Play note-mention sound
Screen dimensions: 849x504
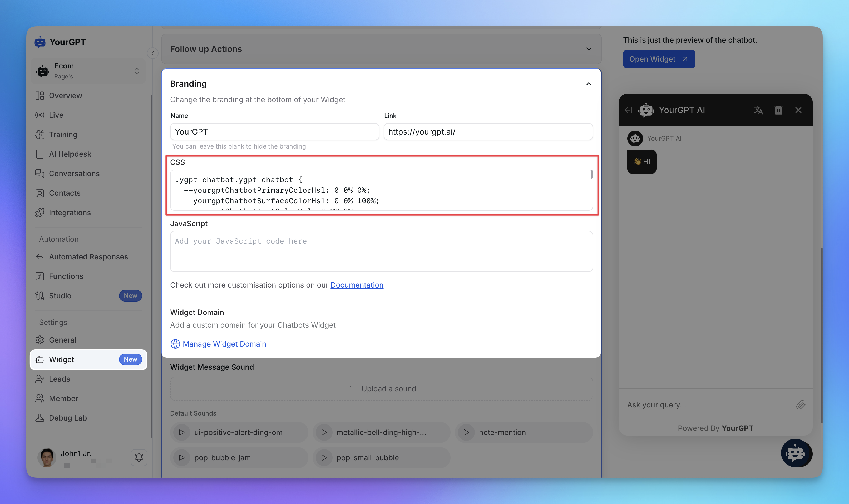[x=466, y=432]
